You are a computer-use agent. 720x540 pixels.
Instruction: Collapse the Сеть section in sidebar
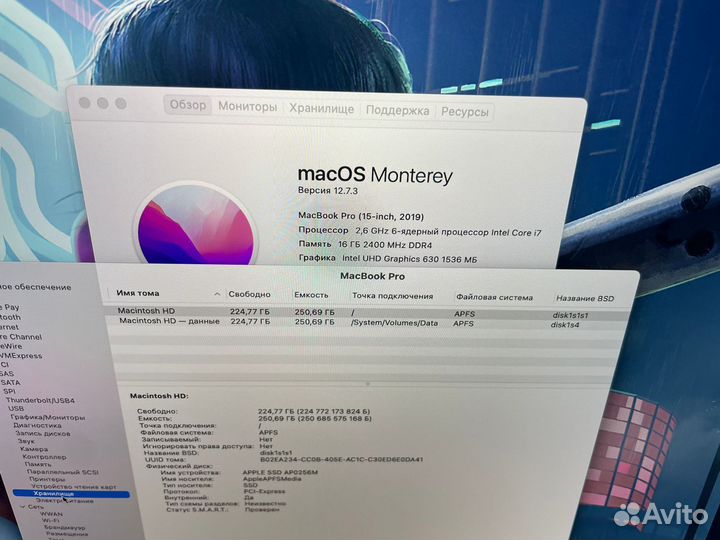(x=23, y=507)
